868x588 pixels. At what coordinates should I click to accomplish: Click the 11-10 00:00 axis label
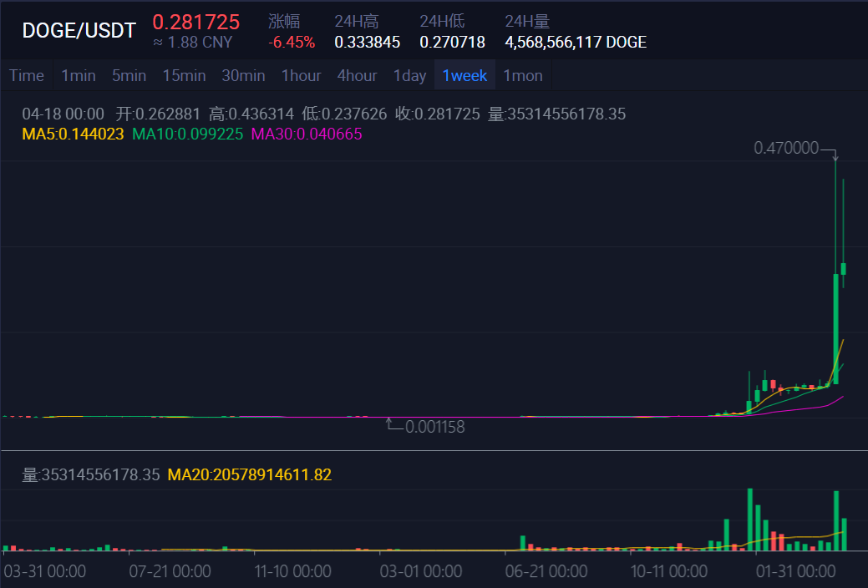(293, 571)
